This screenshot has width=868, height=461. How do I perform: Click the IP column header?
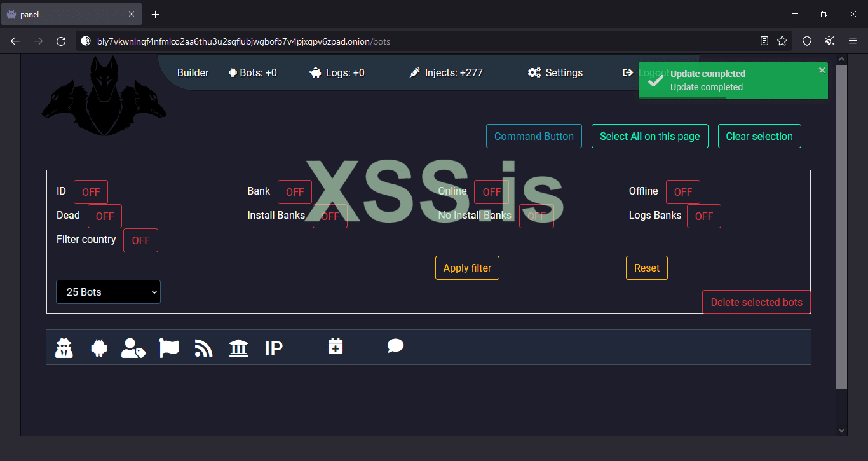click(274, 348)
